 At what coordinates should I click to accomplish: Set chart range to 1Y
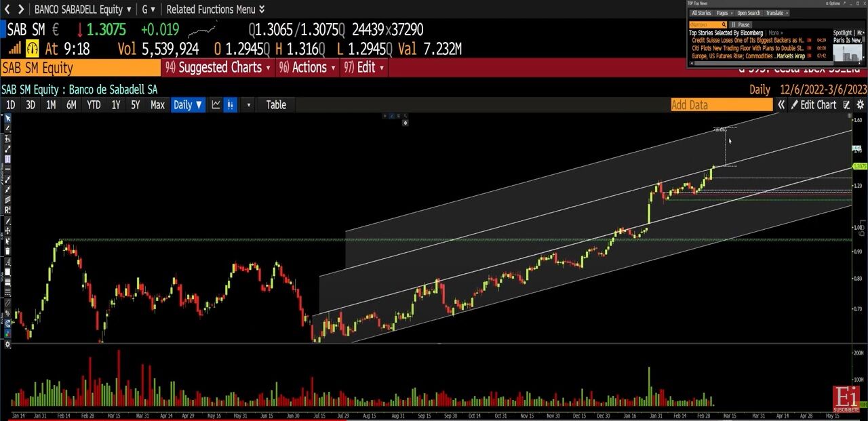tap(116, 105)
